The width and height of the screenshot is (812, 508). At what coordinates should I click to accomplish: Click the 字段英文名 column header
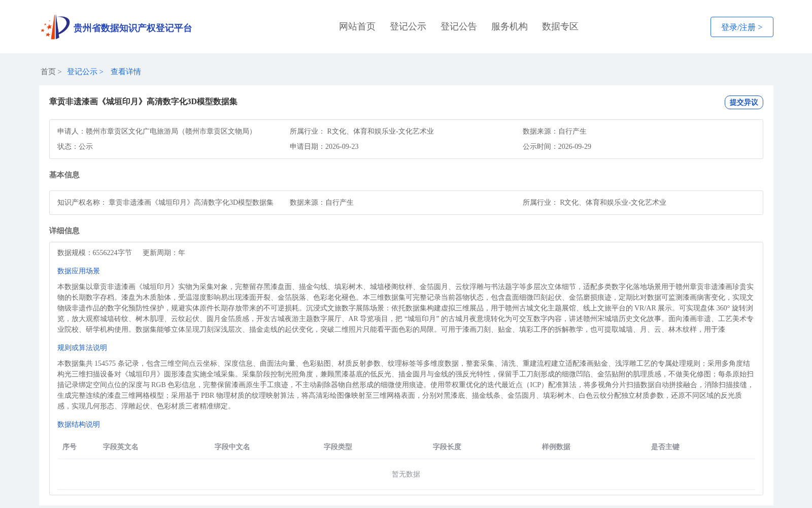[x=121, y=447]
